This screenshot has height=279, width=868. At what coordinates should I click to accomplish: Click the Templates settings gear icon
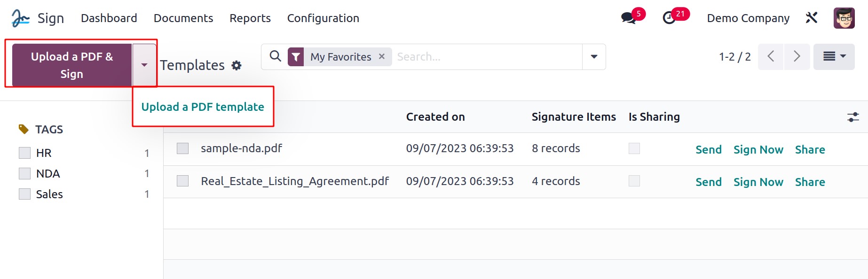237,66
